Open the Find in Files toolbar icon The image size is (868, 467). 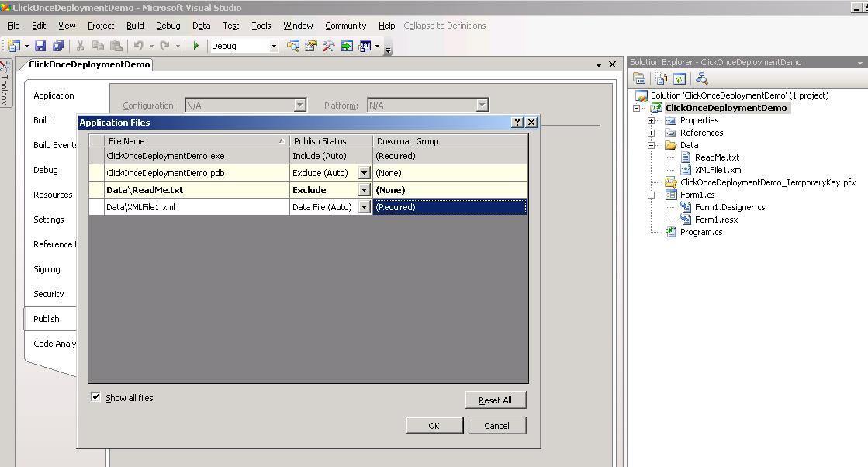(293, 46)
